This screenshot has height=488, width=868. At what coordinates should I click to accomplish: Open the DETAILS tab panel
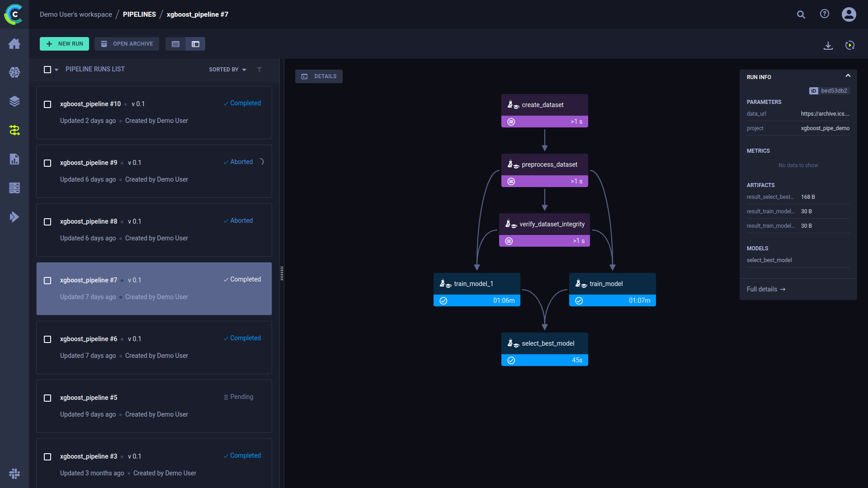[320, 76]
